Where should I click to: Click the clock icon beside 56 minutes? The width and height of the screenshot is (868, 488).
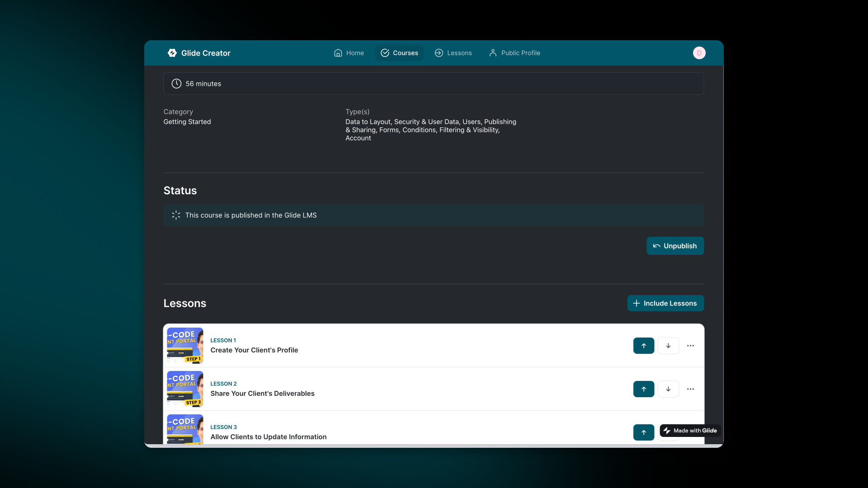coord(176,84)
